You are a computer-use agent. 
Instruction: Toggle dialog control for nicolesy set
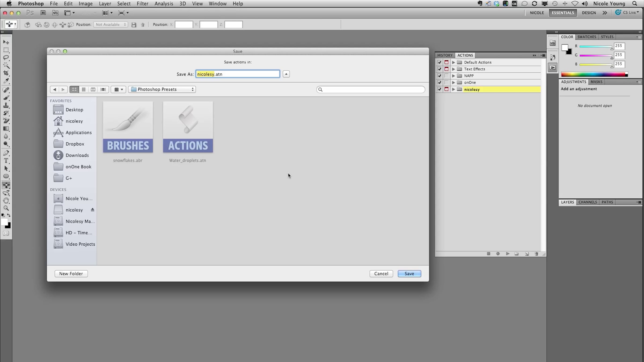[x=447, y=89]
